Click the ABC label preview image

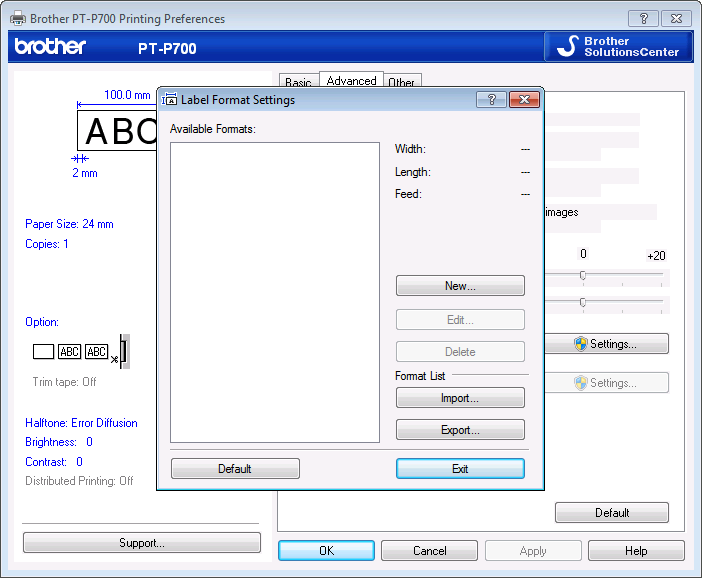(117, 131)
